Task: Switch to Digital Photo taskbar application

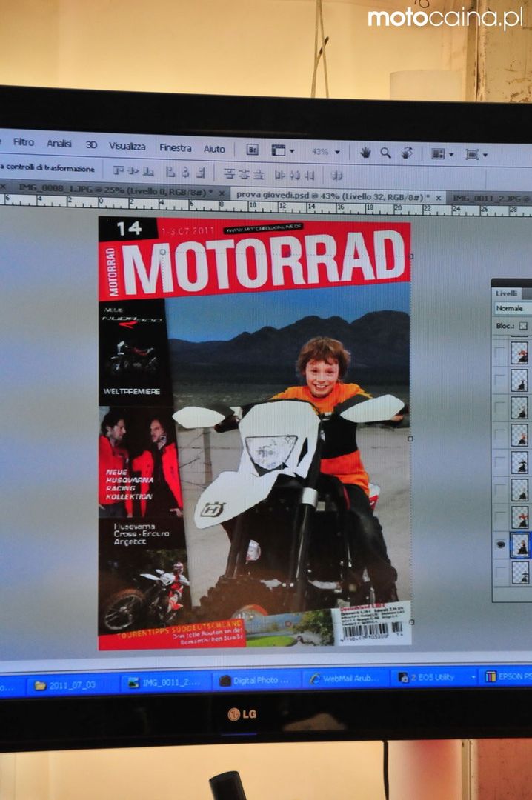Action: pyautogui.click(x=256, y=681)
